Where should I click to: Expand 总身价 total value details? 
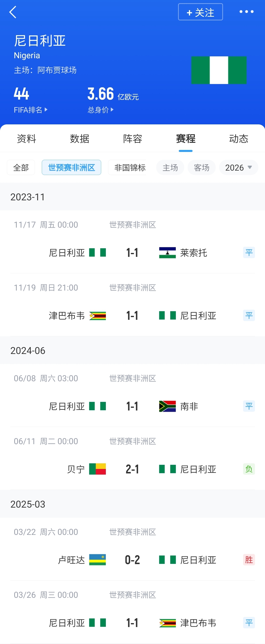coord(100,110)
